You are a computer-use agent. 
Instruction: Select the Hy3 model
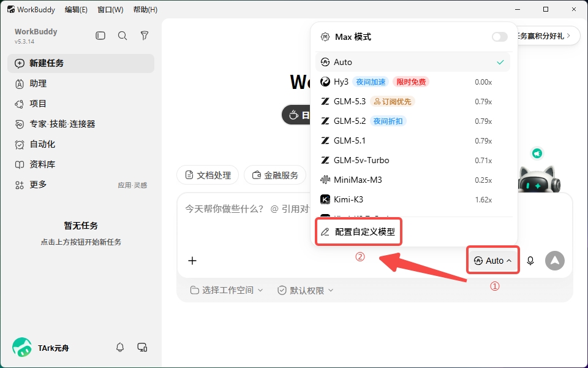pos(412,82)
